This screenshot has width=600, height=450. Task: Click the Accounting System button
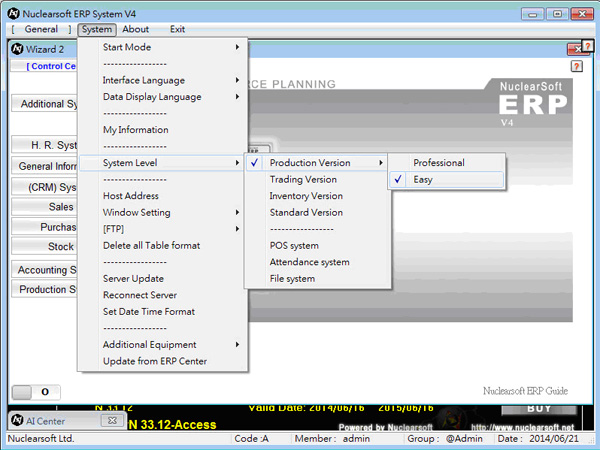tap(44, 270)
